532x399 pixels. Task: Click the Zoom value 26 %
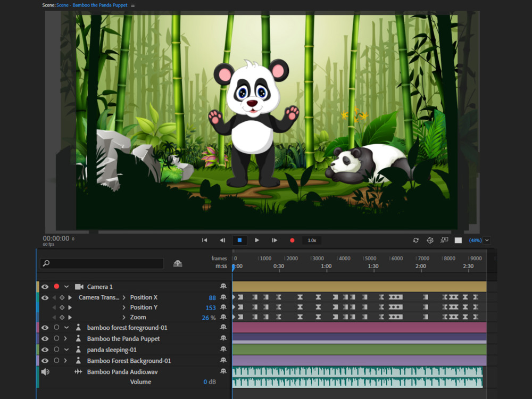[209, 318]
